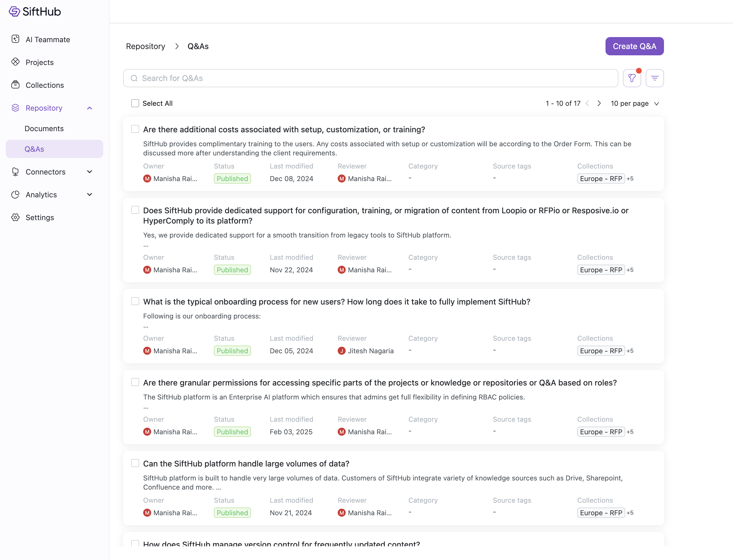733x560 pixels.
Task: Tick checkbox for additional costs question
Action: tap(135, 129)
